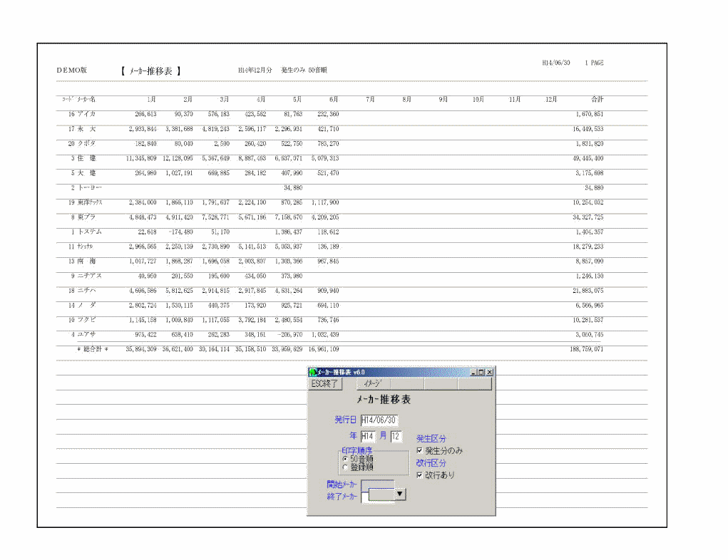The image size is (728, 560).
Task: Click トーヨー 5月 value 34,880
Action: tap(293, 187)
